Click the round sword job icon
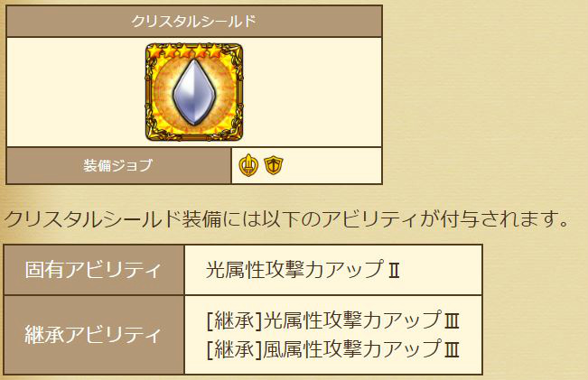This screenshot has width=588, height=380. pyautogui.click(x=248, y=165)
